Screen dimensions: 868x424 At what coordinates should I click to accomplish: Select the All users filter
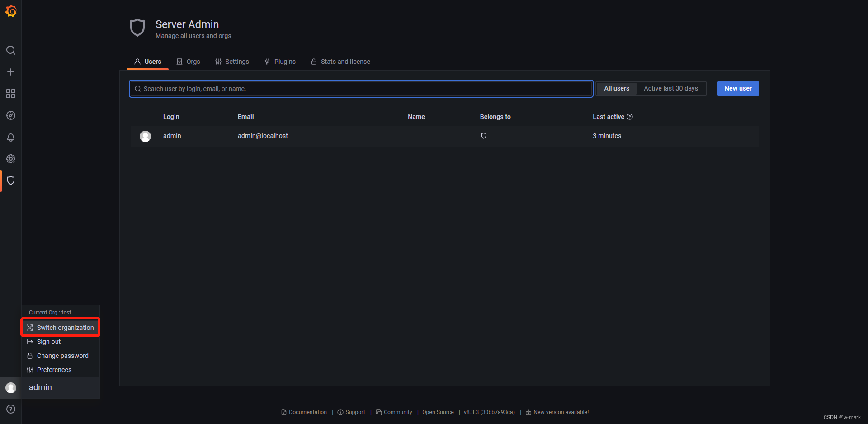616,88
